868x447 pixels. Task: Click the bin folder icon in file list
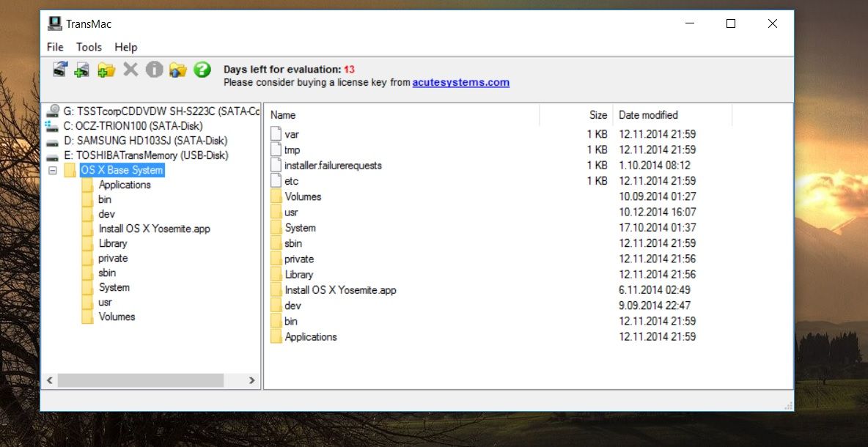tap(276, 321)
